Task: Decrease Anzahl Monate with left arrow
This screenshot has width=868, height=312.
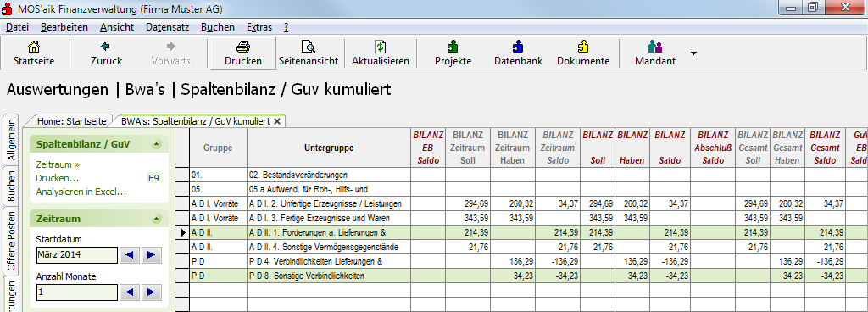Action: 130,292
